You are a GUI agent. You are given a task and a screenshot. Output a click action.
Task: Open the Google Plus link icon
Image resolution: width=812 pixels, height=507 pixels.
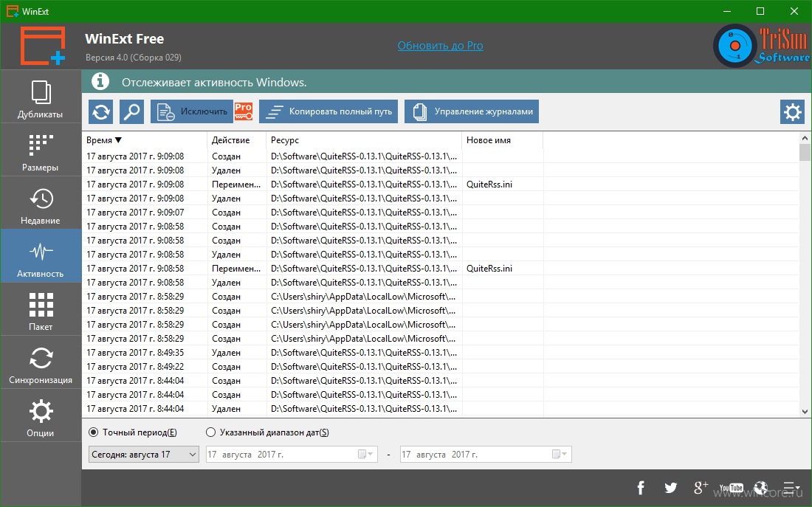click(701, 487)
